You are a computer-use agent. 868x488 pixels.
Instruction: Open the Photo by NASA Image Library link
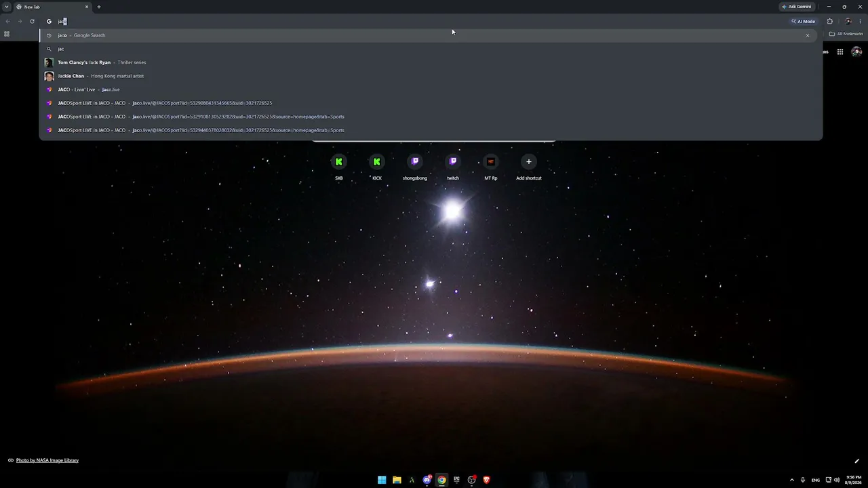(x=47, y=460)
